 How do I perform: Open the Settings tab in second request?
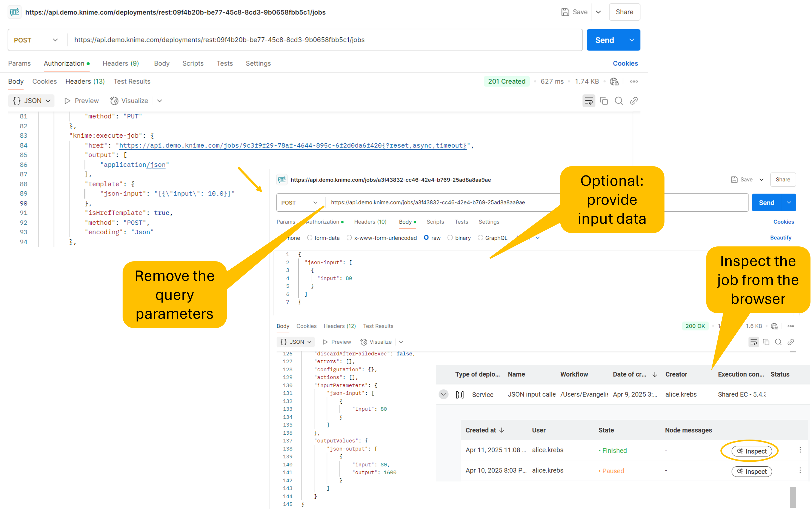tap(489, 222)
